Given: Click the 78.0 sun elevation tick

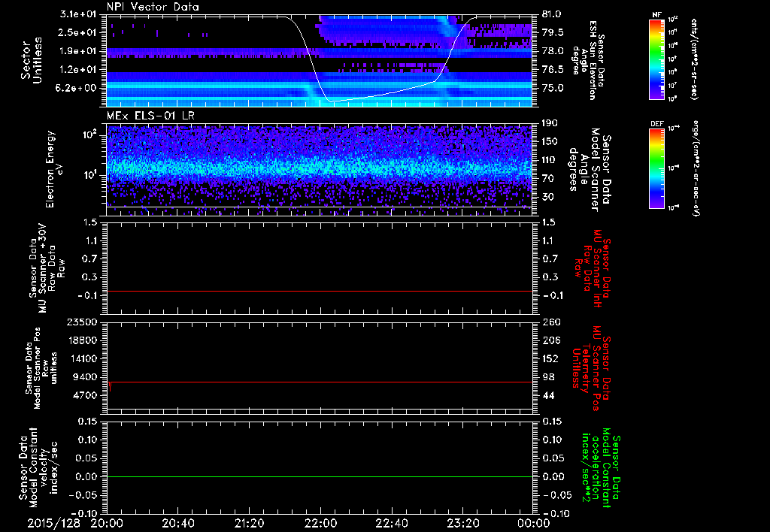Looking at the screenshot, I should click(x=553, y=51).
